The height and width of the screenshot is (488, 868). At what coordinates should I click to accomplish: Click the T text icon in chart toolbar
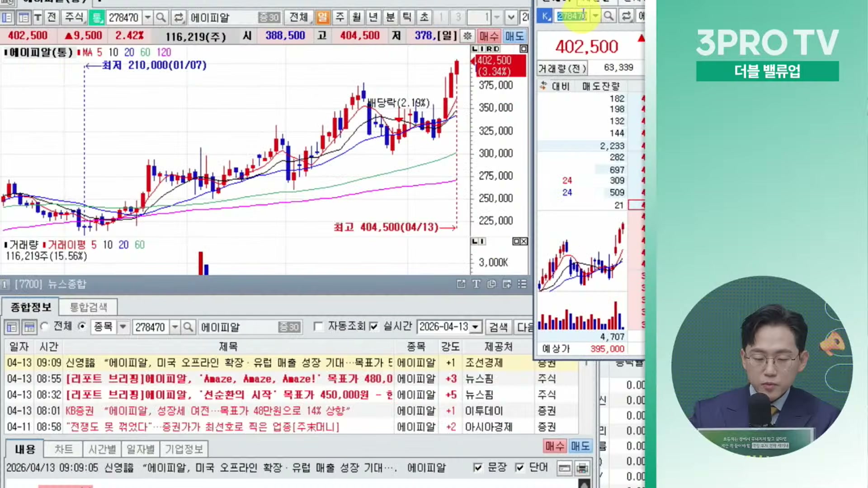click(x=38, y=18)
